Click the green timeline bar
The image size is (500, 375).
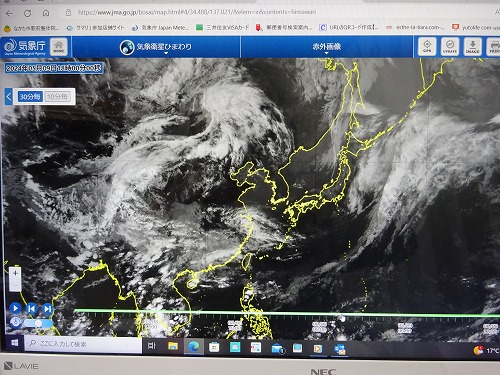pyautogui.click(x=287, y=313)
